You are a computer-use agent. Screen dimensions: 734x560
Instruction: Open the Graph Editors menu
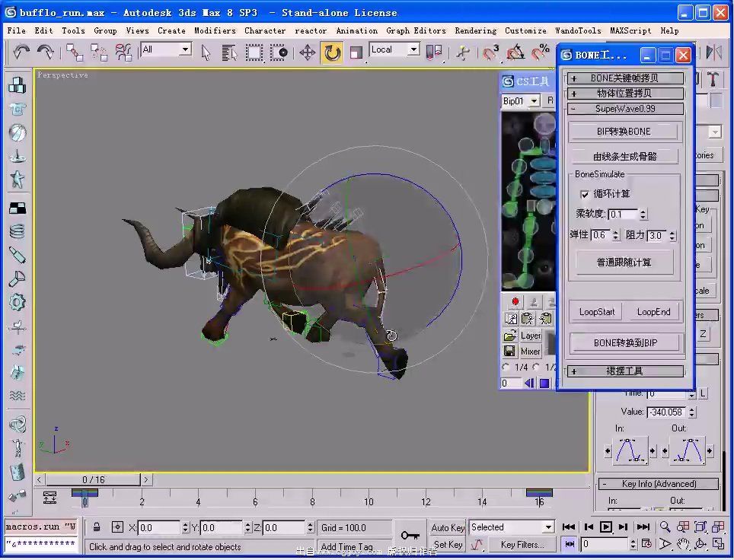pos(416,30)
